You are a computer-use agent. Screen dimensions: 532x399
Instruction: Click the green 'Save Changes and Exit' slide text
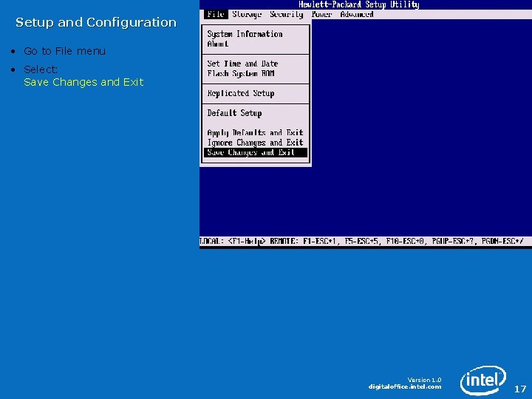coord(83,82)
